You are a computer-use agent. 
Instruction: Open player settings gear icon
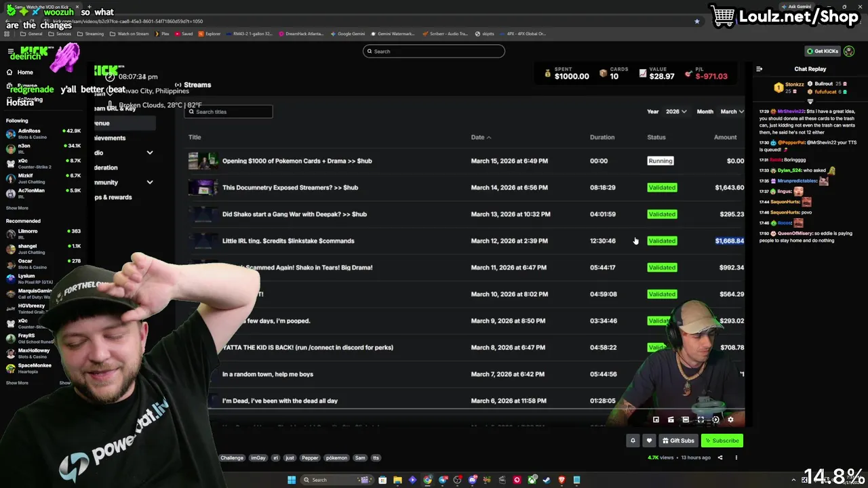(x=730, y=420)
